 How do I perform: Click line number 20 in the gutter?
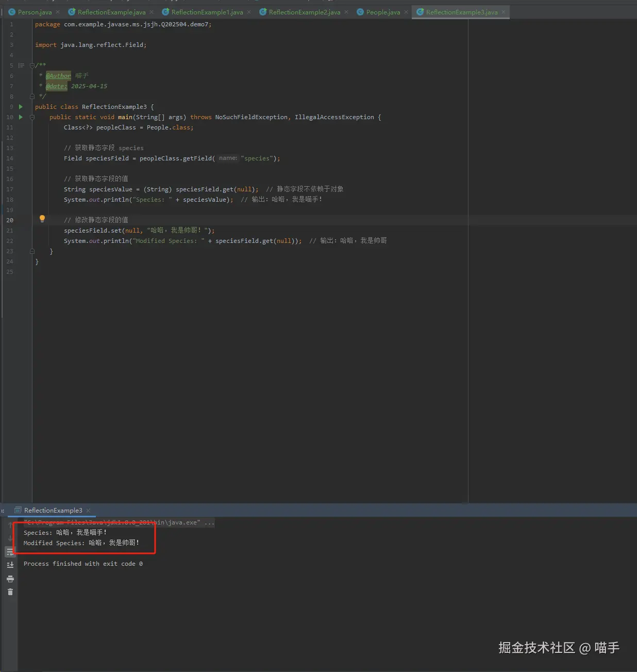pos(10,220)
